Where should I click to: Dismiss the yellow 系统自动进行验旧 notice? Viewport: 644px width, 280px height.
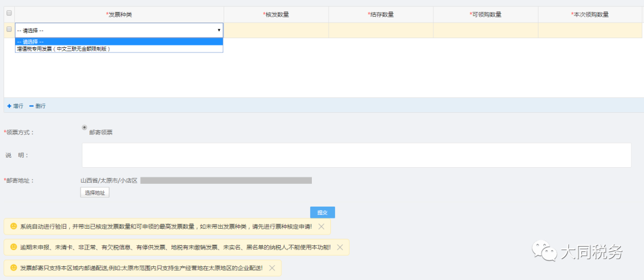[x=321, y=226]
